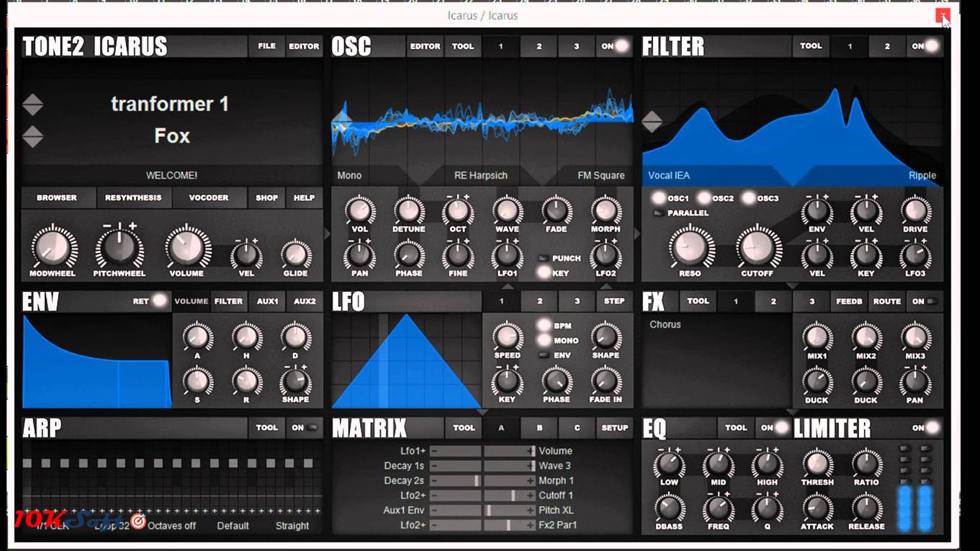Click the limiter THRESH knob
This screenshot has height=551, width=980.
coord(817,465)
